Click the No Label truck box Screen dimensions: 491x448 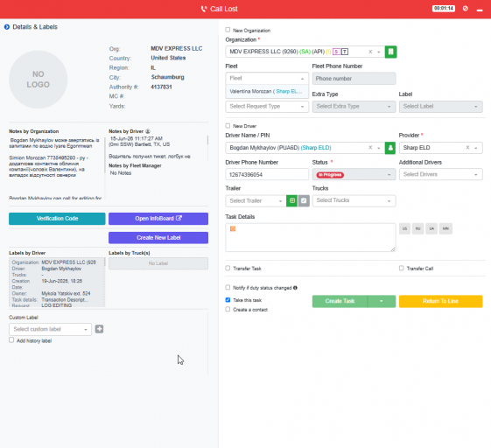158,263
